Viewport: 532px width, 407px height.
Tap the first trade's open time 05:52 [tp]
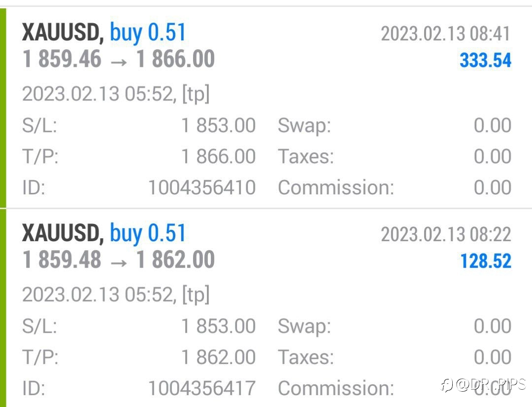click(116, 94)
